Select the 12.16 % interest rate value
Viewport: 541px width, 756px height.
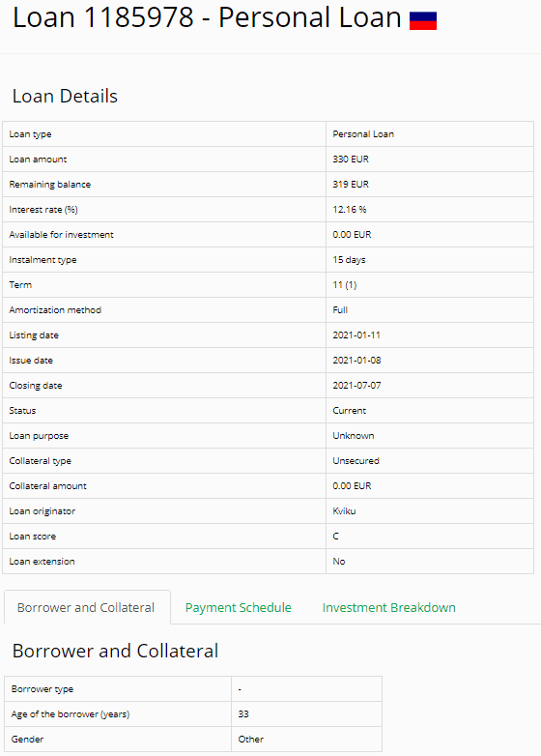[350, 209]
